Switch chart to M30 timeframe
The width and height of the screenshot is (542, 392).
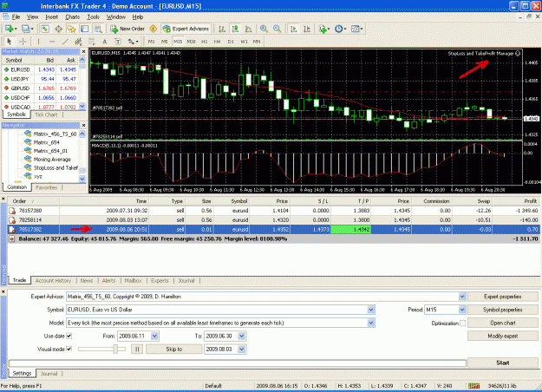click(191, 42)
